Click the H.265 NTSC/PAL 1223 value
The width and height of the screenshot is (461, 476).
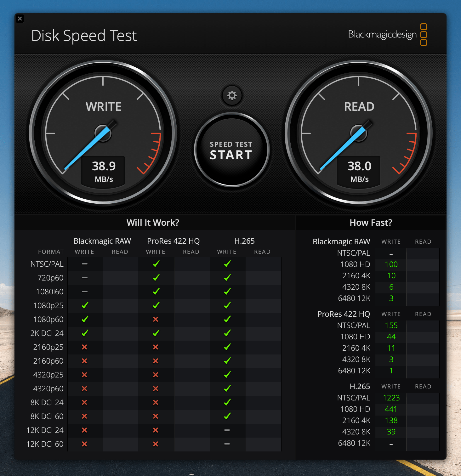pyautogui.click(x=391, y=398)
